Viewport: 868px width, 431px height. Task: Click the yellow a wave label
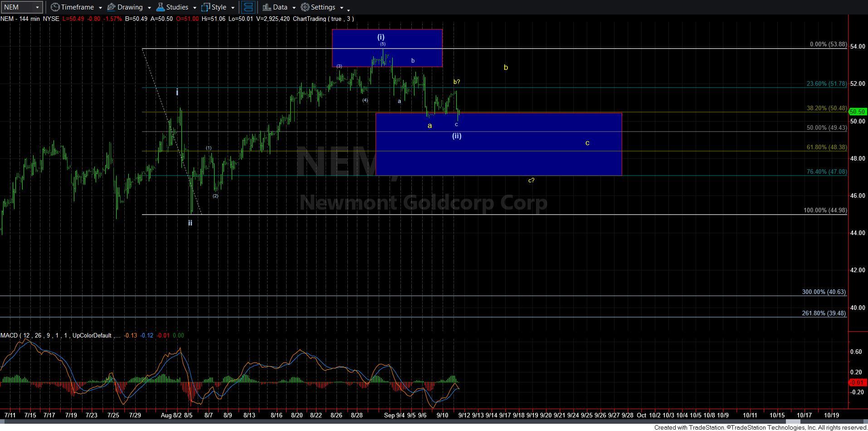pos(430,126)
